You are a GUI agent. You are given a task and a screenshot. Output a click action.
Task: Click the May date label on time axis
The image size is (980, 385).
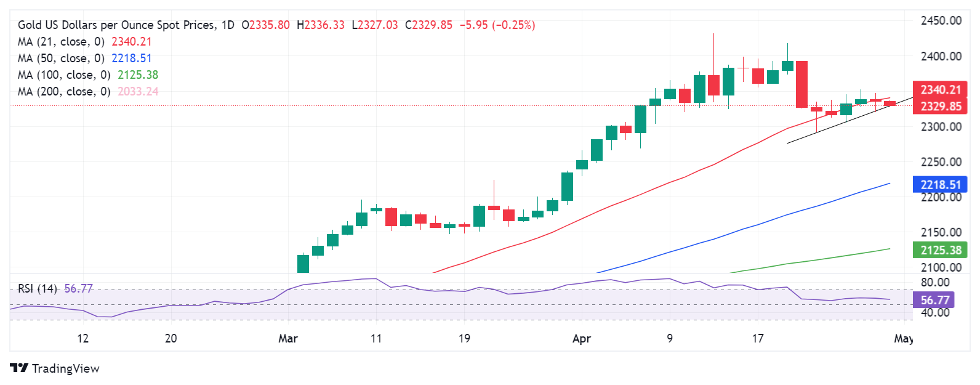(x=904, y=338)
